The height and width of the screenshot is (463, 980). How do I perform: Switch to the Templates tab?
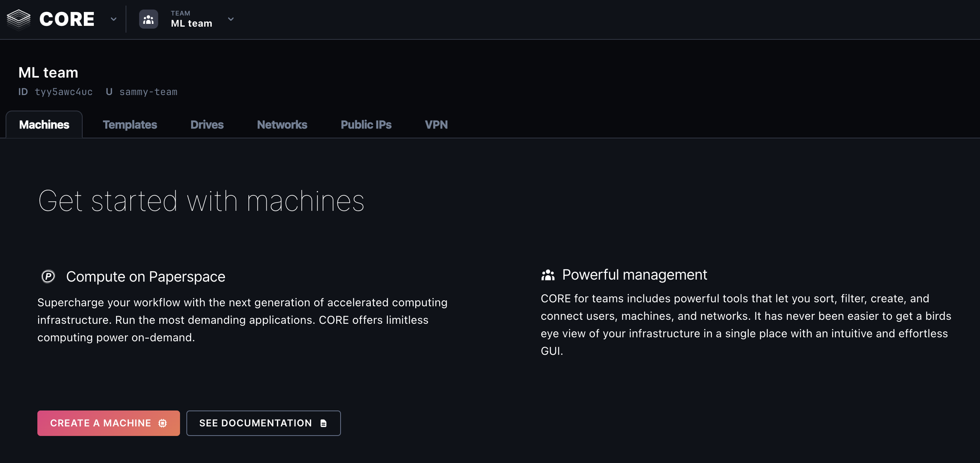[x=130, y=125]
